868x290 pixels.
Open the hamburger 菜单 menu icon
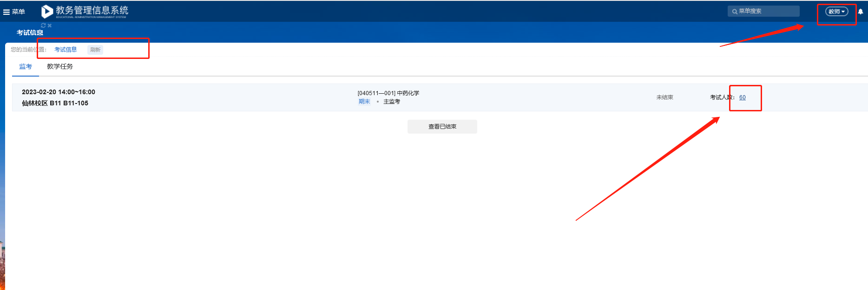pyautogui.click(x=7, y=12)
